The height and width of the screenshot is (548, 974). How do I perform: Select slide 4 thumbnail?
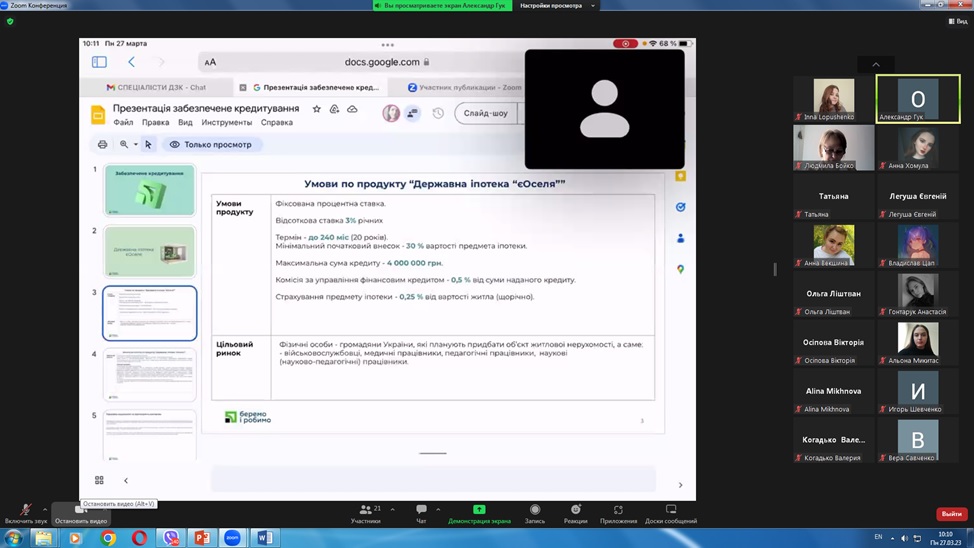pyautogui.click(x=150, y=375)
